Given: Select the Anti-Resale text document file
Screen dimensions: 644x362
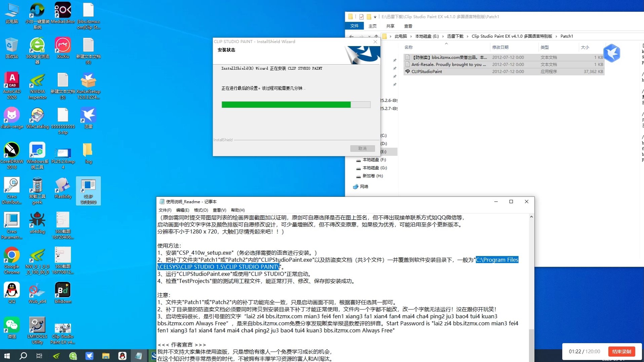Looking at the screenshot, I should pyautogui.click(x=504, y=64).
